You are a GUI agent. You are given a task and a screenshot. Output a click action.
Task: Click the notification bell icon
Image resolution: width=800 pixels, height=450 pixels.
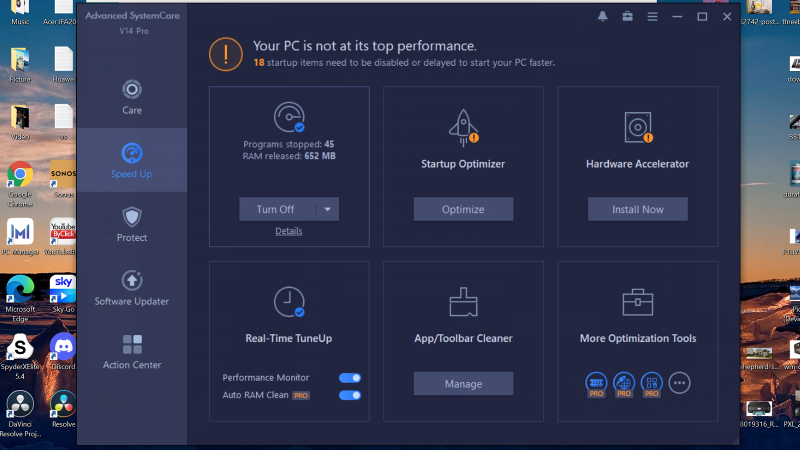pos(603,16)
